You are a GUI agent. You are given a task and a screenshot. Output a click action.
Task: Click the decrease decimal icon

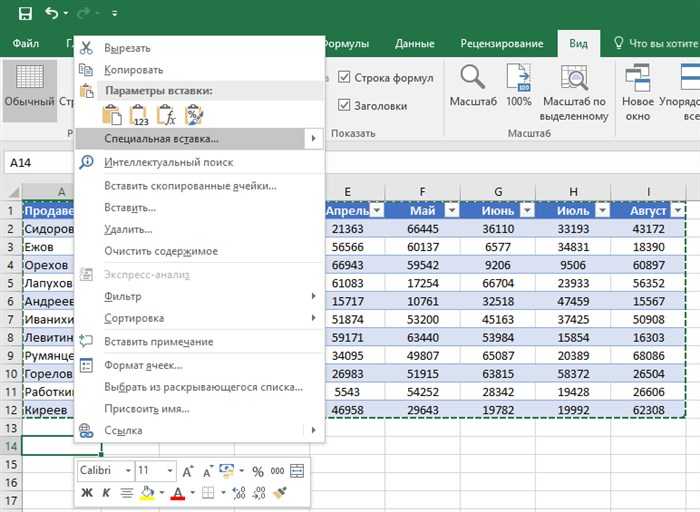(259, 493)
